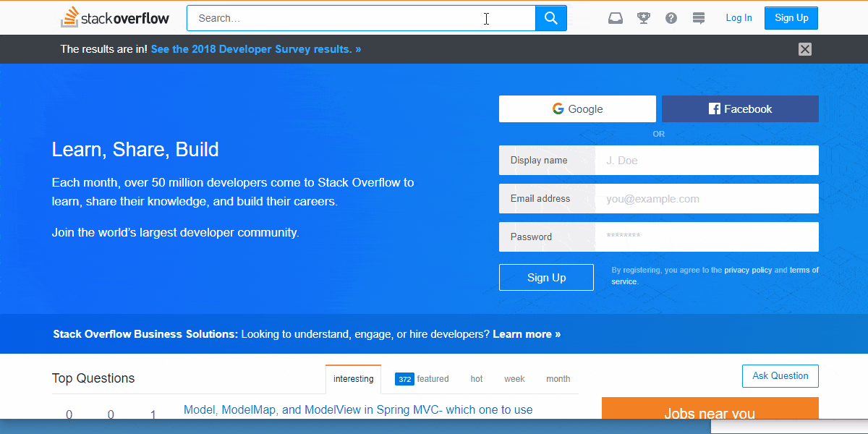Screen dimensions: 868x434
Task: Dismiss the Developer Survey results banner
Action: [x=805, y=49]
